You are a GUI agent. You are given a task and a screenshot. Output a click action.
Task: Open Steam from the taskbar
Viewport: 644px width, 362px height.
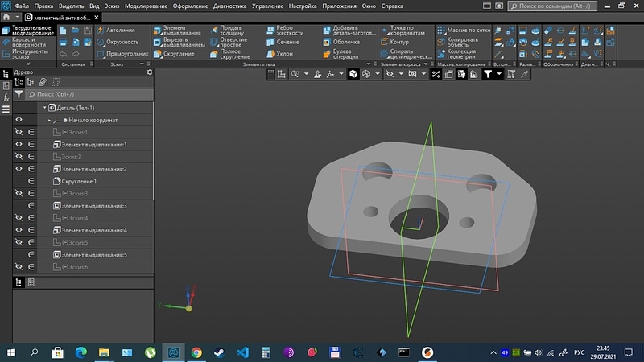pyautogui.click(x=219, y=352)
